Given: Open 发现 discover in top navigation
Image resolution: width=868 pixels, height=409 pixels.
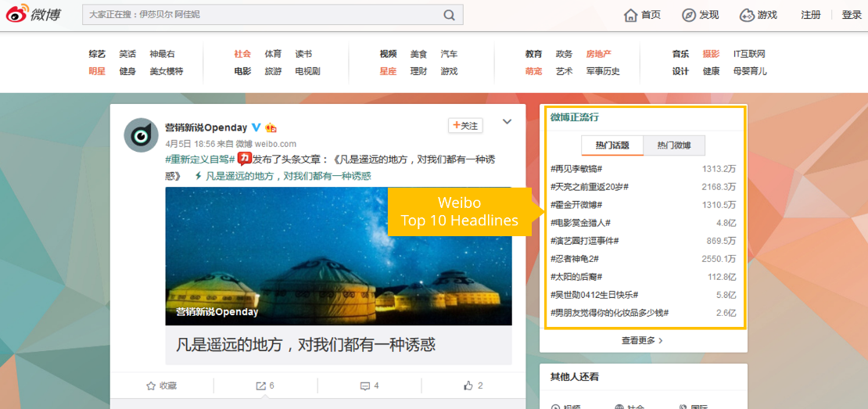Looking at the screenshot, I should (x=701, y=15).
